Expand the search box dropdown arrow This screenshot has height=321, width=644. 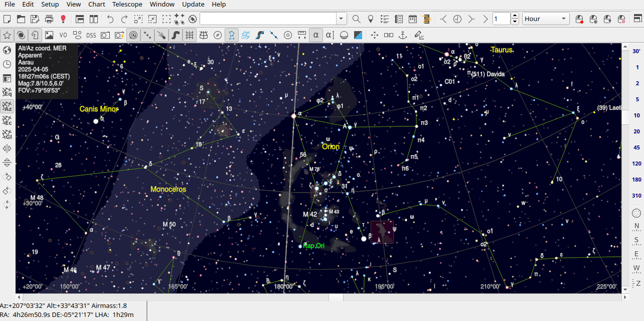tap(342, 19)
